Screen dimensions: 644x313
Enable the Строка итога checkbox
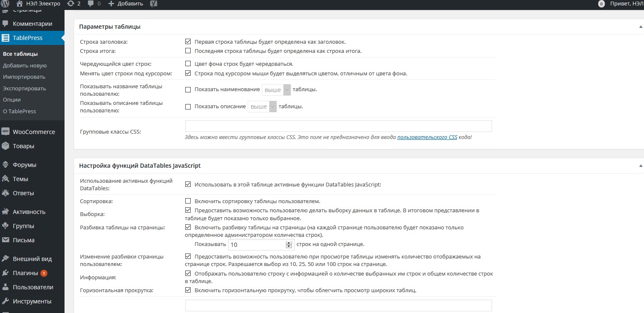[188, 51]
